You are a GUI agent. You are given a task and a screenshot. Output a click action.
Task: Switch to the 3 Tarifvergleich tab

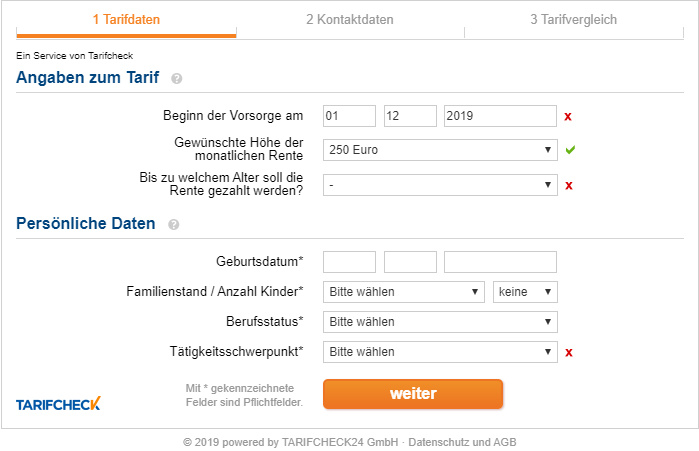point(573,19)
